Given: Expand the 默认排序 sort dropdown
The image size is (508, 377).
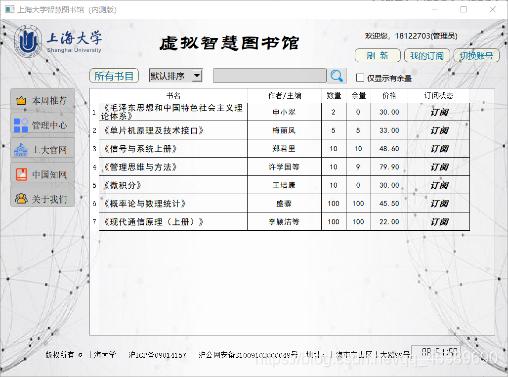Looking at the screenshot, I should click(197, 76).
